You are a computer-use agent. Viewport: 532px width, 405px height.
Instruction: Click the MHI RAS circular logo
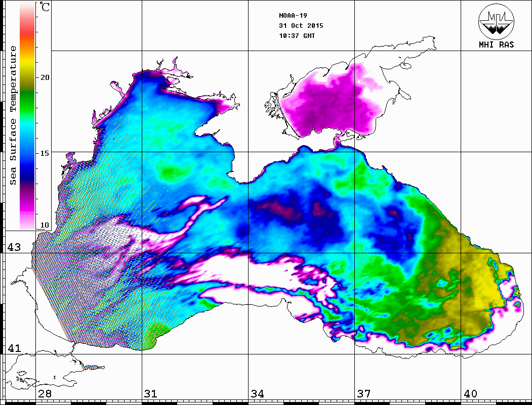click(x=497, y=21)
